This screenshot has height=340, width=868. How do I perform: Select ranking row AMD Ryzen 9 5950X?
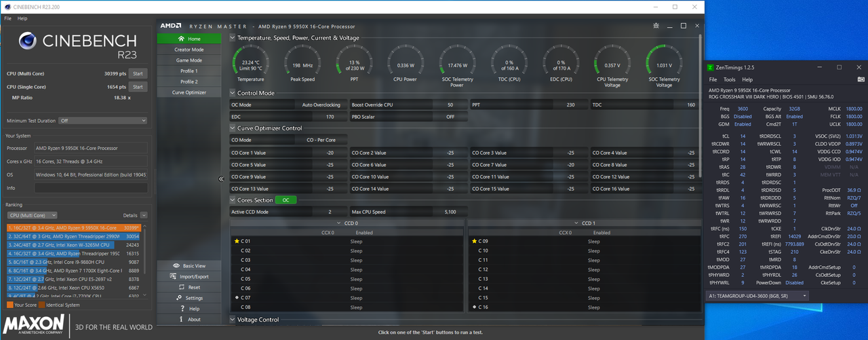[x=74, y=228]
